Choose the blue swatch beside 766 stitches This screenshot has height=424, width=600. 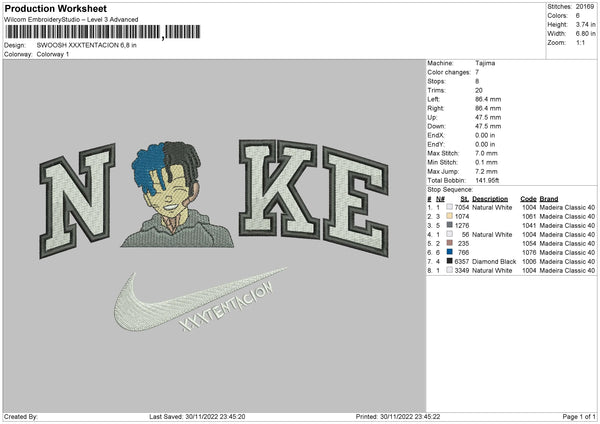[449, 252]
